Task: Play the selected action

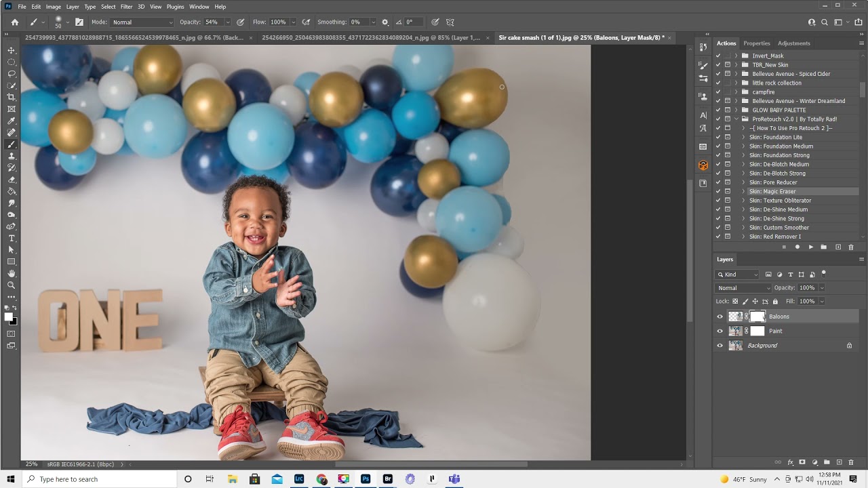Action: [810, 247]
